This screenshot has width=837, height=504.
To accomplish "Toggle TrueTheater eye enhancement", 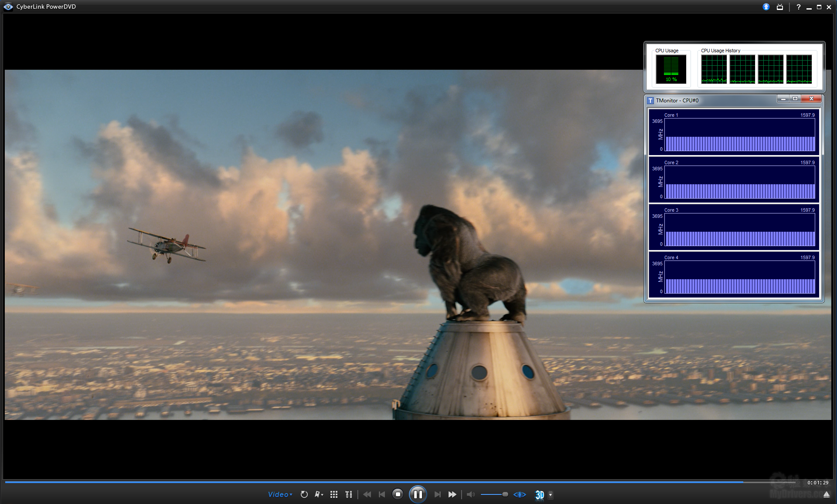I will pyautogui.click(x=520, y=494).
